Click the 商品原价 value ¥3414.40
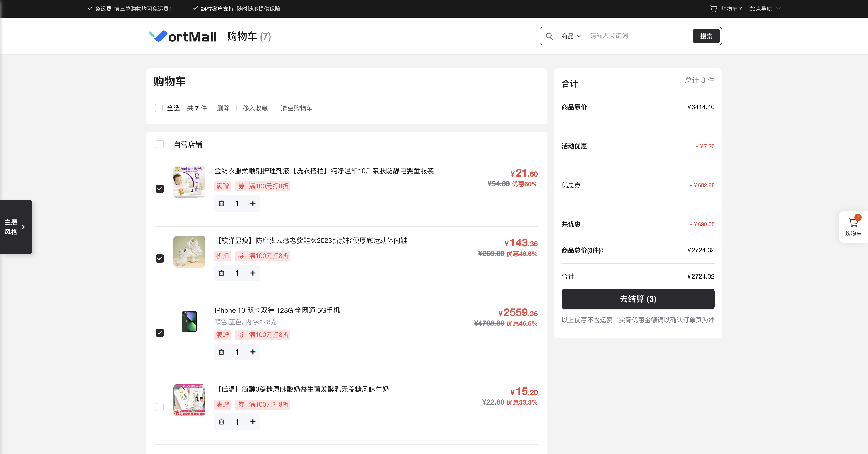Image resolution: width=868 pixels, height=454 pixels. pyautogui.click(x=701, y=107)
